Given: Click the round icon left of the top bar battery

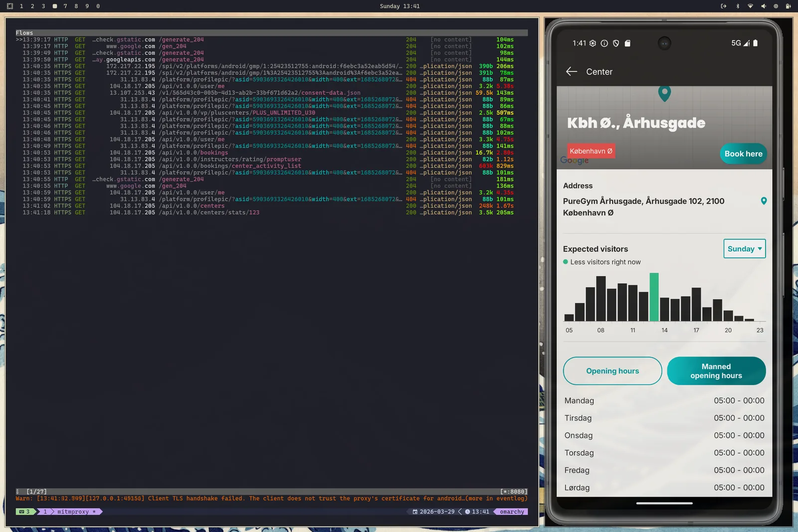Looking at the screenshot, I should pyautogui.click(x=776, y=6).
